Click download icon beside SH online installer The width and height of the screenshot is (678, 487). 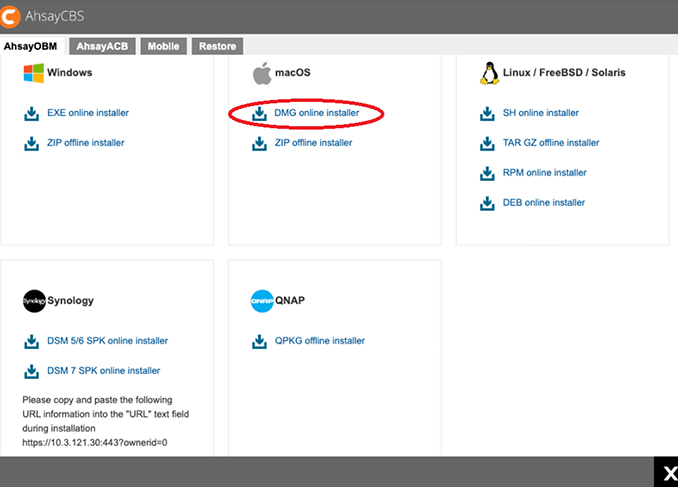pos(487,113)
